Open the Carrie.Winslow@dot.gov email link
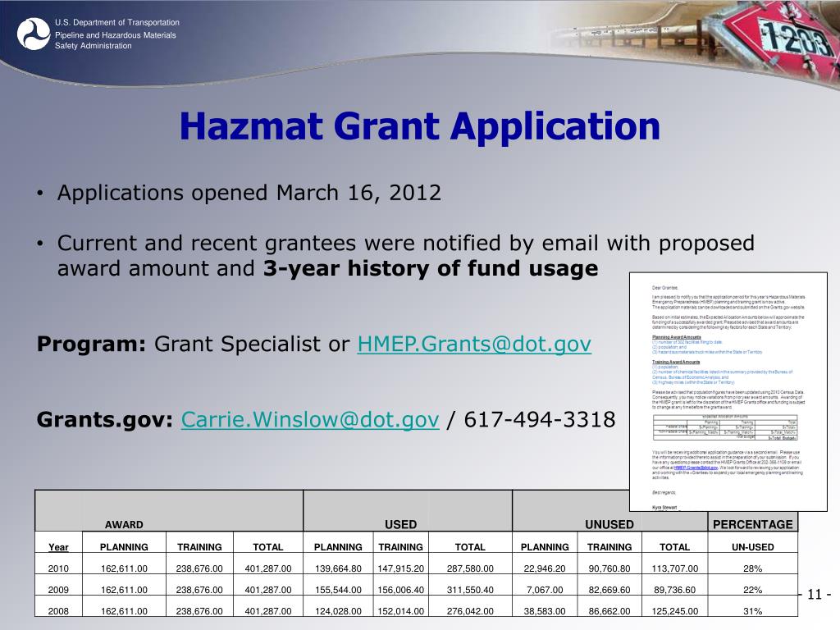The height and width of the screenshot is (630, 840). pyautogui.click(x=310, y=419)
